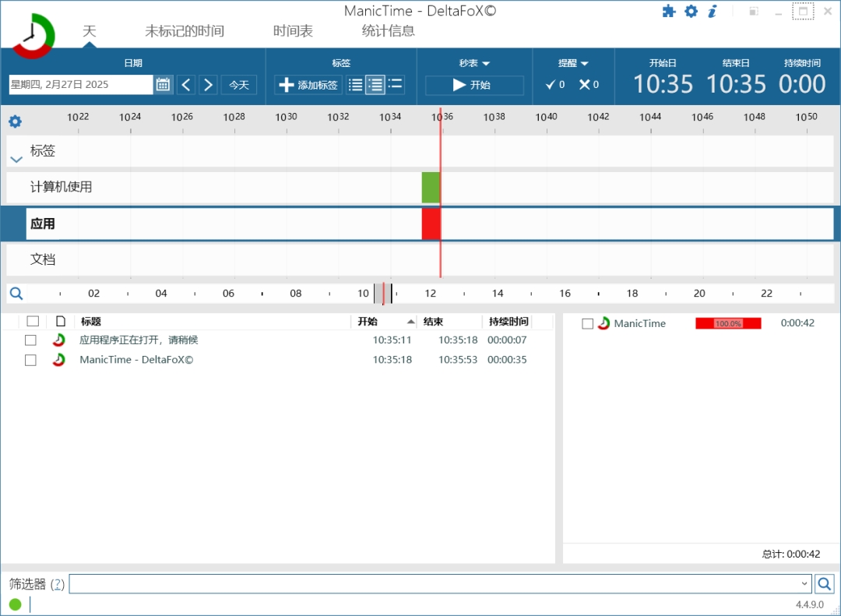Check the '应用程序正在打开，请稍候' row checkbox

[x=30, y=340]
